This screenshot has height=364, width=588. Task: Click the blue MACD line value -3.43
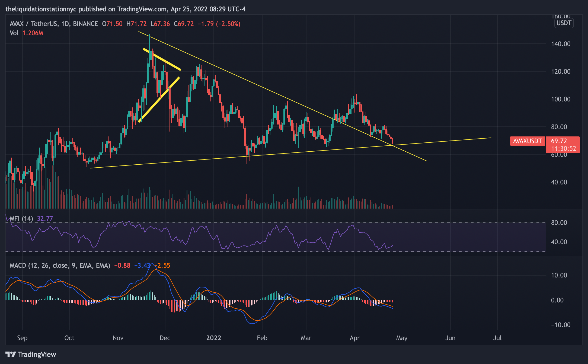[x=142, y=265]
